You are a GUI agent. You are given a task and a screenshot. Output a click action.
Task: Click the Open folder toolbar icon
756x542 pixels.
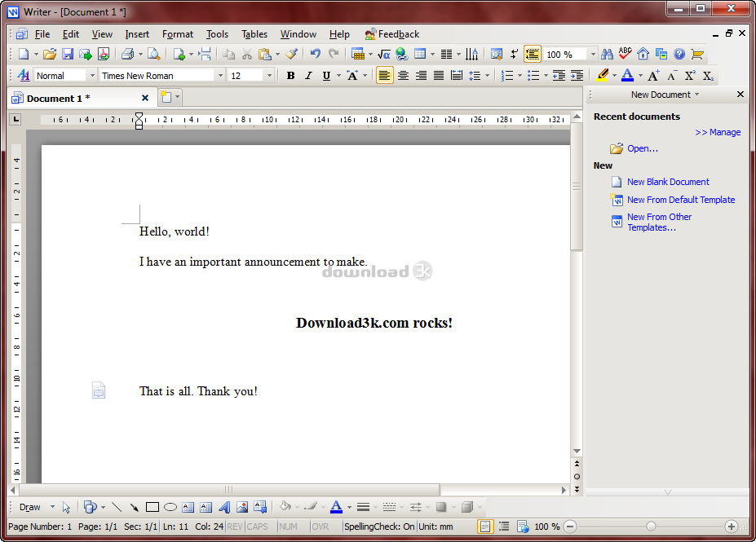pyautogui.click(x=50, y=54)
